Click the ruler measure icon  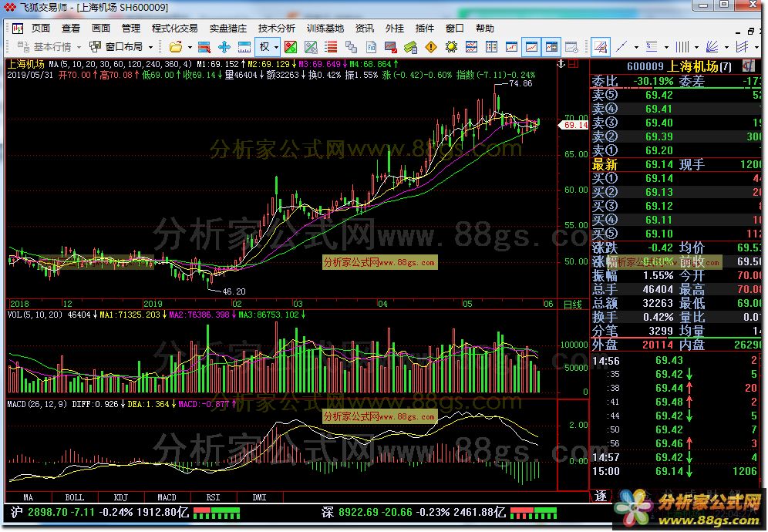click(244, 47)
